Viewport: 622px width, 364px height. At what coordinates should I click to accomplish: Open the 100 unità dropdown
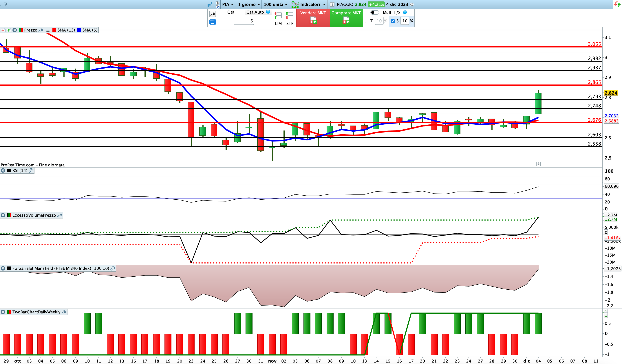tap(276, 4)
